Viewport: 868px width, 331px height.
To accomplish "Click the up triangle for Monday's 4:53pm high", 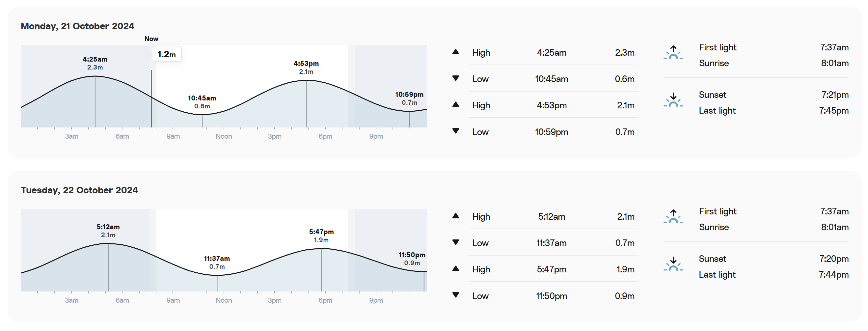I will 455,104.
